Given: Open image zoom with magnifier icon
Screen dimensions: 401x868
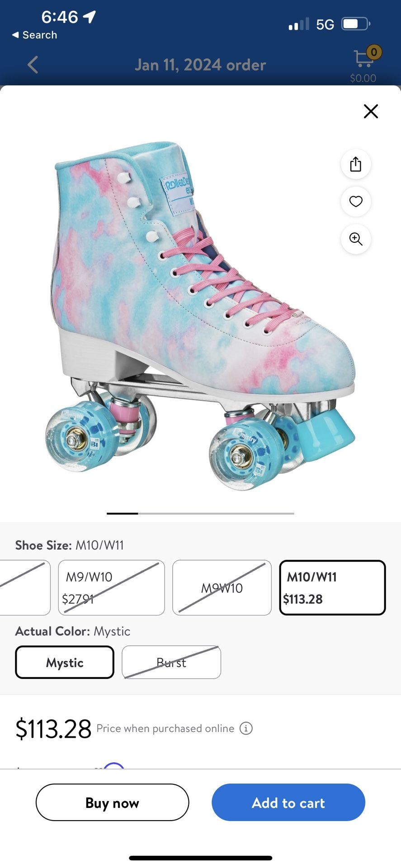Looking at the screenshot, I should point(356,239).
